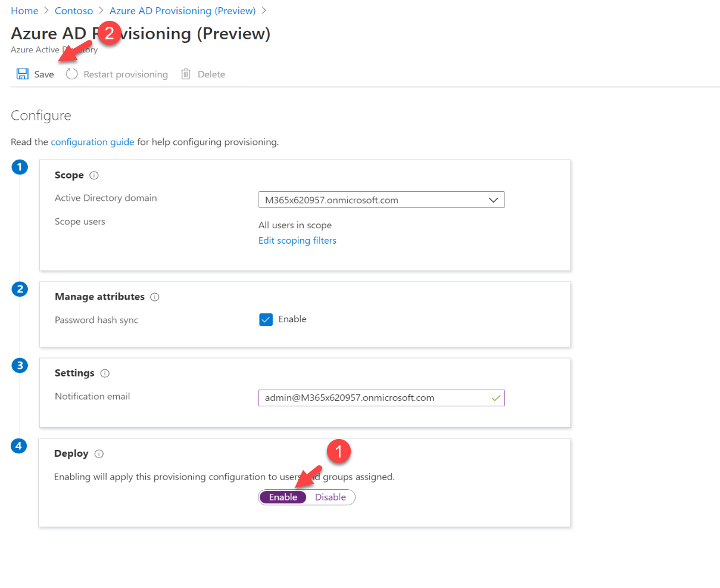The height and width of the screenshot is (588, 720).
Task: Click the step 4 number badge
Action: (x=19, y=446)
